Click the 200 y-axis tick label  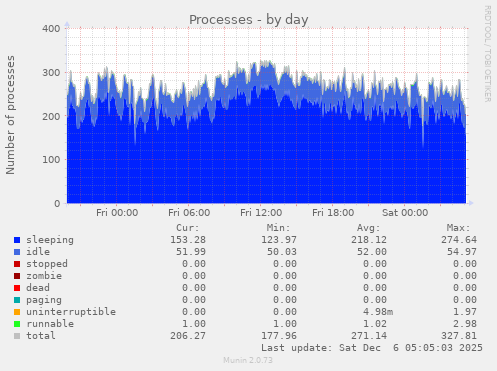(x=51, y=116)
